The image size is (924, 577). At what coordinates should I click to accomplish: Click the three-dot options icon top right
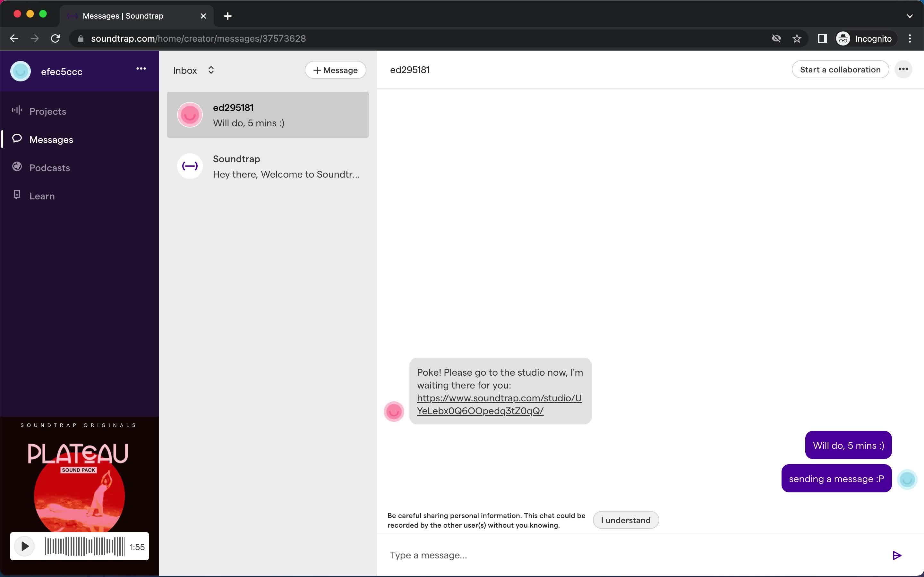click(x=904, y=69)
